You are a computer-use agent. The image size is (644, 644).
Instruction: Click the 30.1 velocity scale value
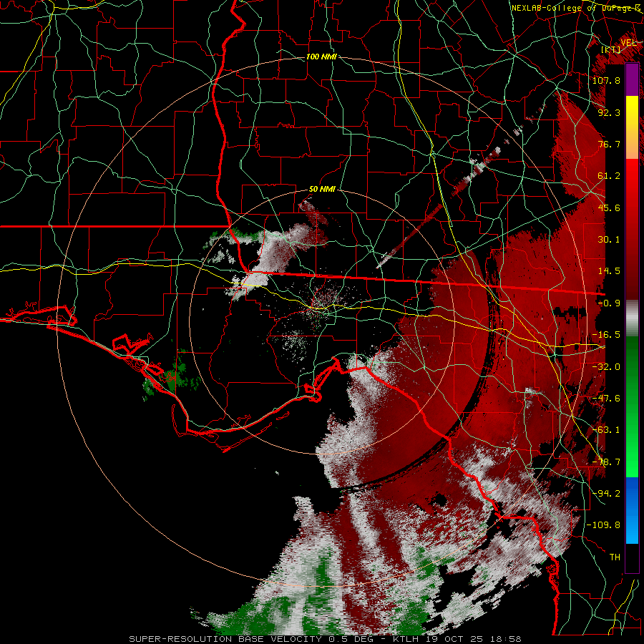click(609, 240)
